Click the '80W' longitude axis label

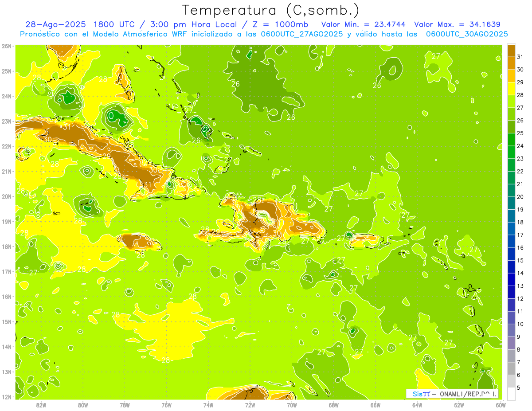83,405
